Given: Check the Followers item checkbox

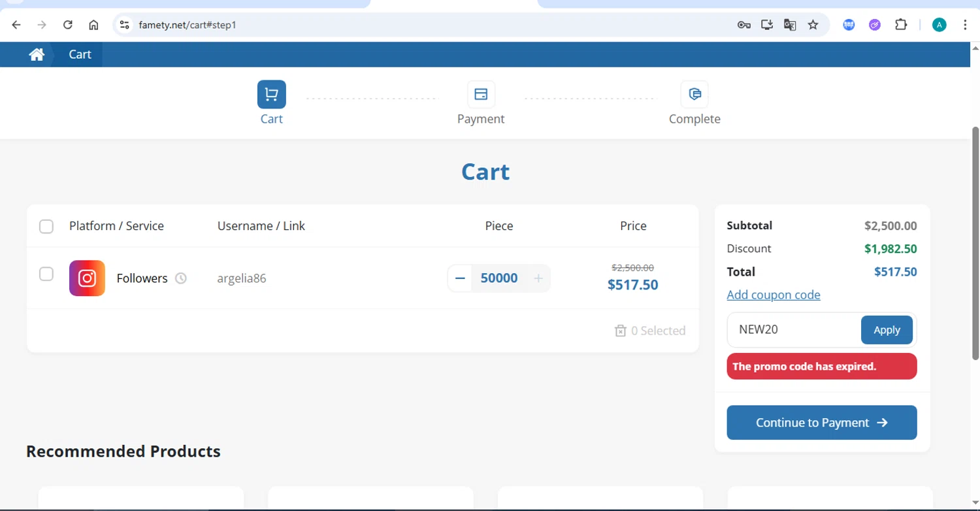Looking at the screenshot, I should (46, 274).
